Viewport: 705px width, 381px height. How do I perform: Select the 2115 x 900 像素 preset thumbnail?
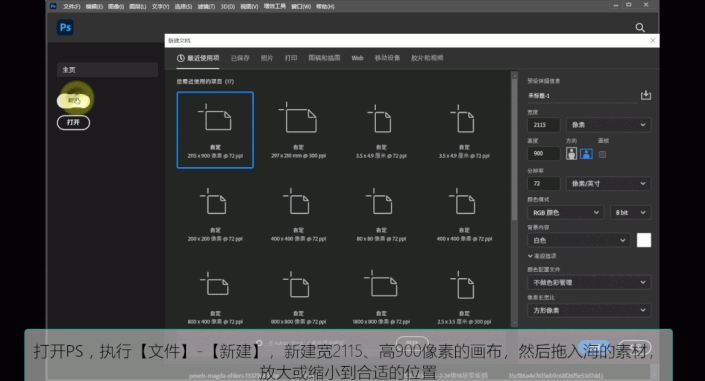click(215, 130)
